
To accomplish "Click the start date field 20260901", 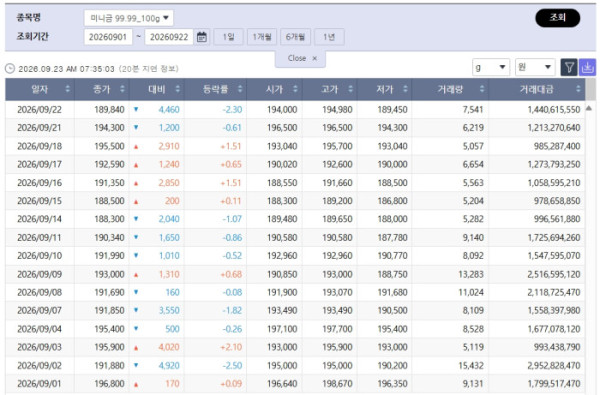I will [108, 37].
